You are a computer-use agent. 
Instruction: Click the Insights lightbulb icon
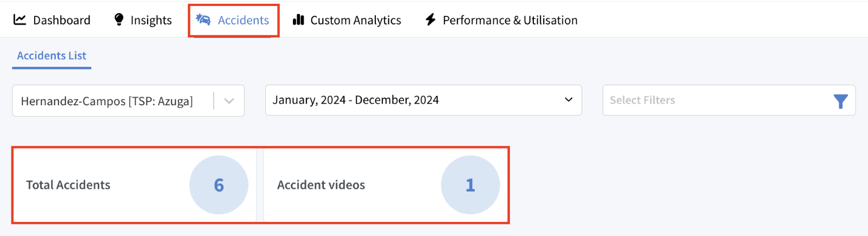pyautogui.click(x=119, y=20)
